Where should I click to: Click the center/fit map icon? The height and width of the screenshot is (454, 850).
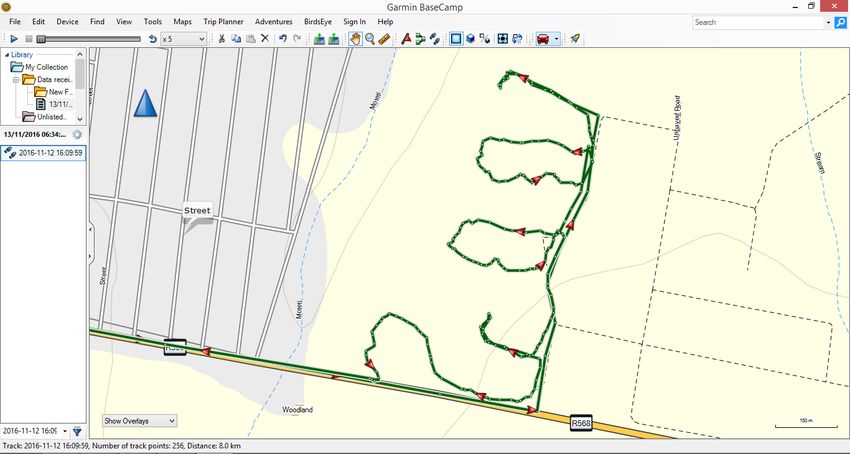tap(503, 39)
